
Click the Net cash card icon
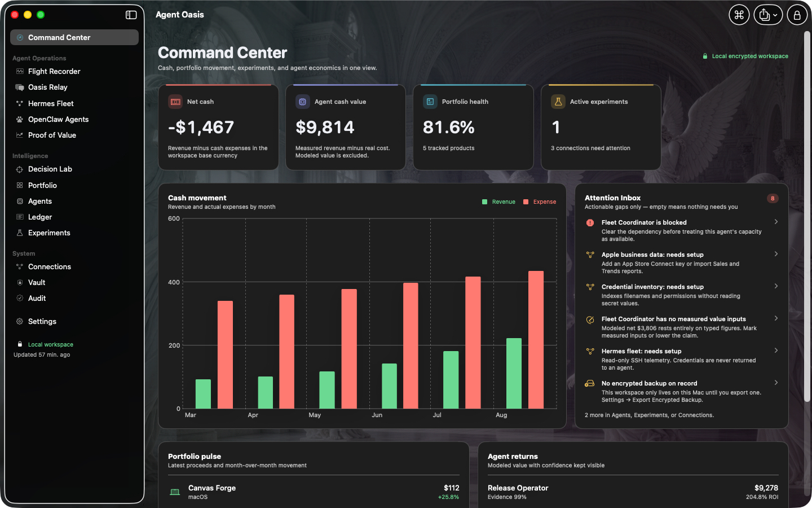pos(175,102)
